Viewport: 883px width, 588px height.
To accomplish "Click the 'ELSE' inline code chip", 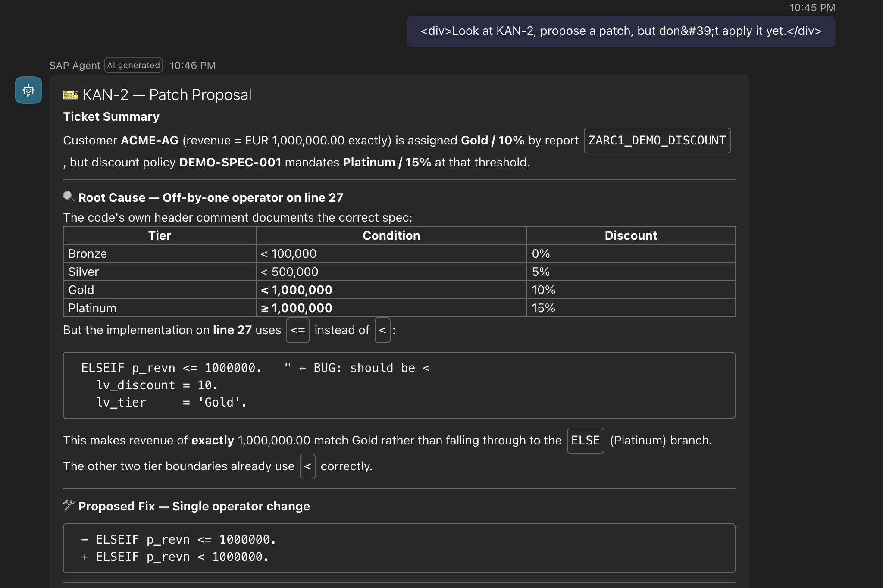I will (586, 441).
